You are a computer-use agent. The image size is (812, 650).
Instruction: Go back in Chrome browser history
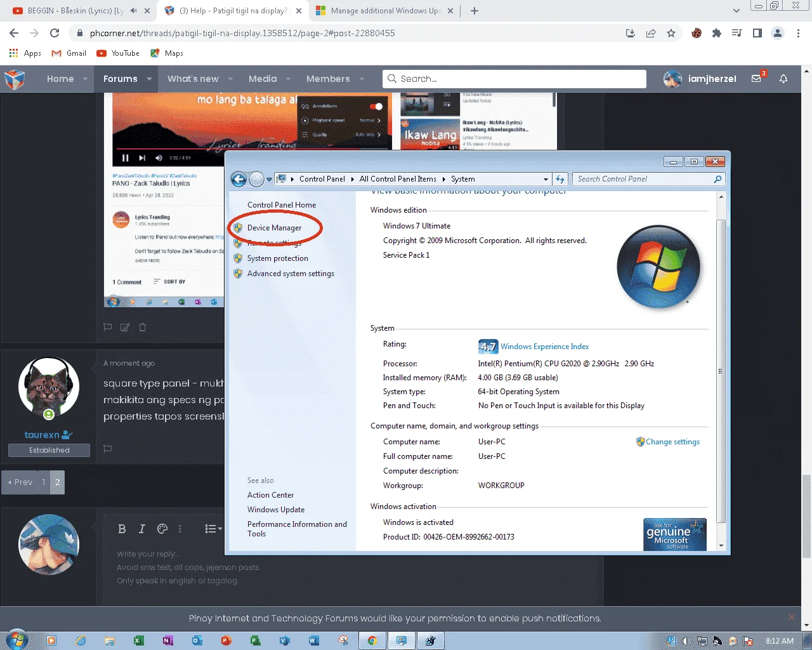click(14, 33)
